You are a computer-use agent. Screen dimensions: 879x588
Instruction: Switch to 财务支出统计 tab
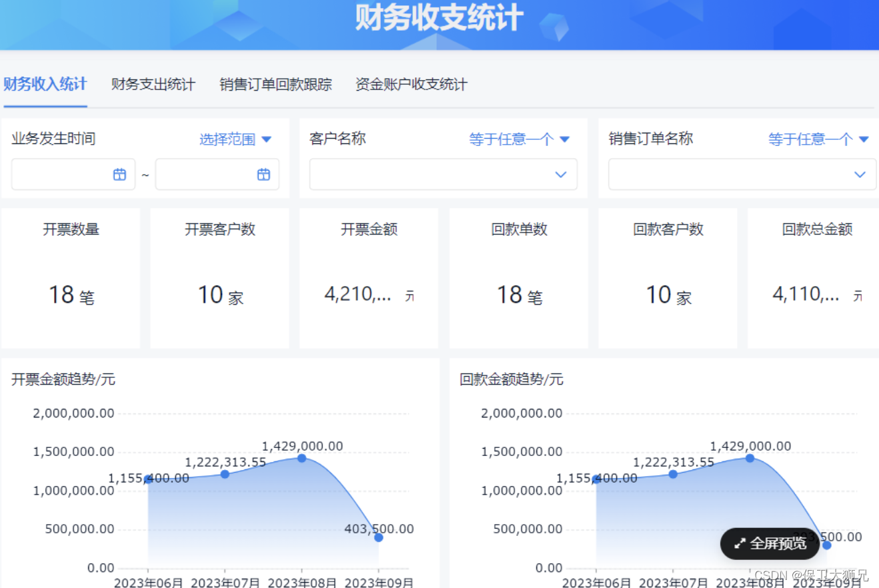[x=153, y=85]
